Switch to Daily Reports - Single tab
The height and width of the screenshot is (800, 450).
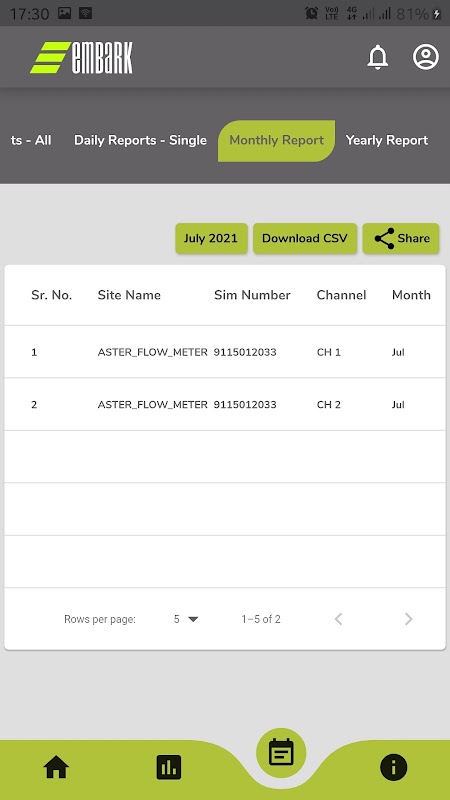pyautogui.click(x=140, y=140)
